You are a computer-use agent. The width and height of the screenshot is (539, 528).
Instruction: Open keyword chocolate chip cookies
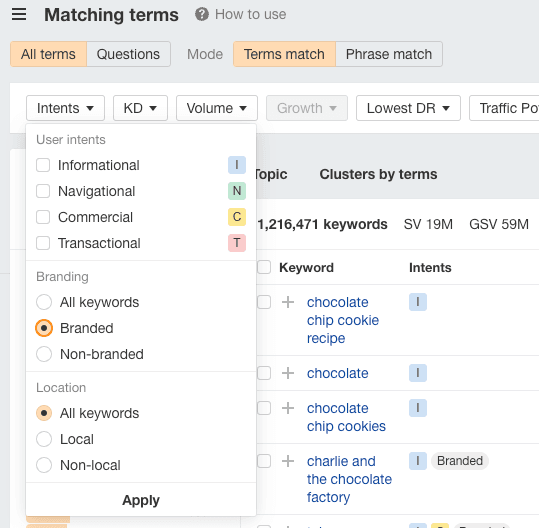pyautogui.click(x=346, y=417)
